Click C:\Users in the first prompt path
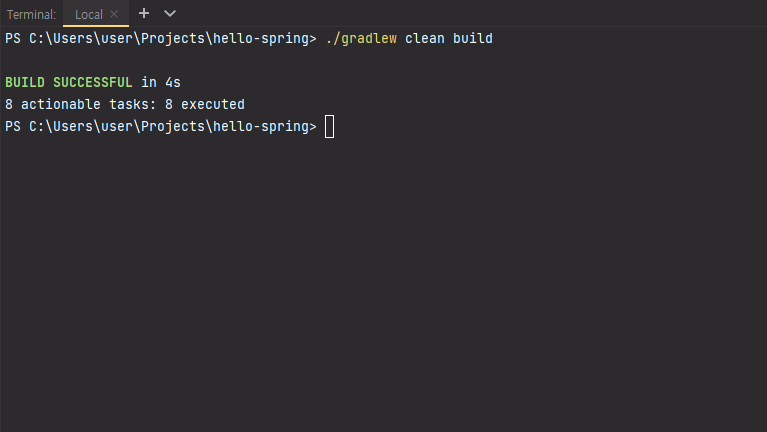 [x=61, y=38]
